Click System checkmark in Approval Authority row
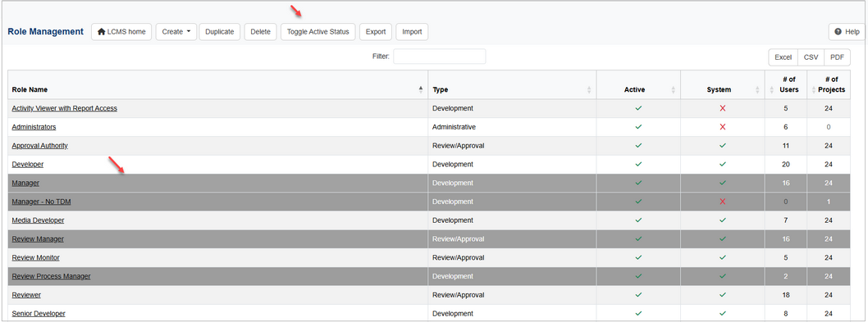This screenshot has width=868, height=322. click(x=723, y=146)
